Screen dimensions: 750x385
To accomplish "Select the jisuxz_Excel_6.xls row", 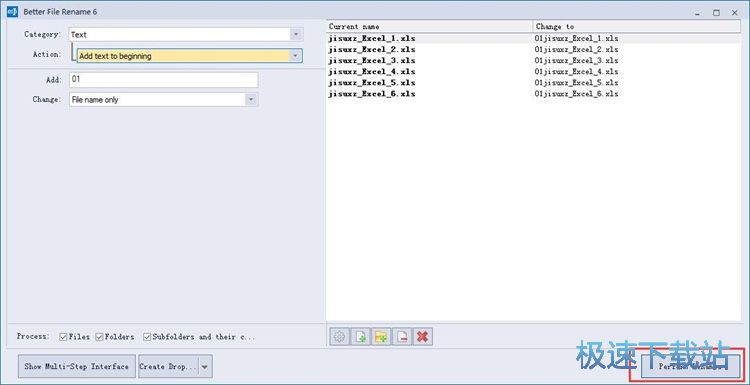I will pyautogui.click(x=534, y=94).
